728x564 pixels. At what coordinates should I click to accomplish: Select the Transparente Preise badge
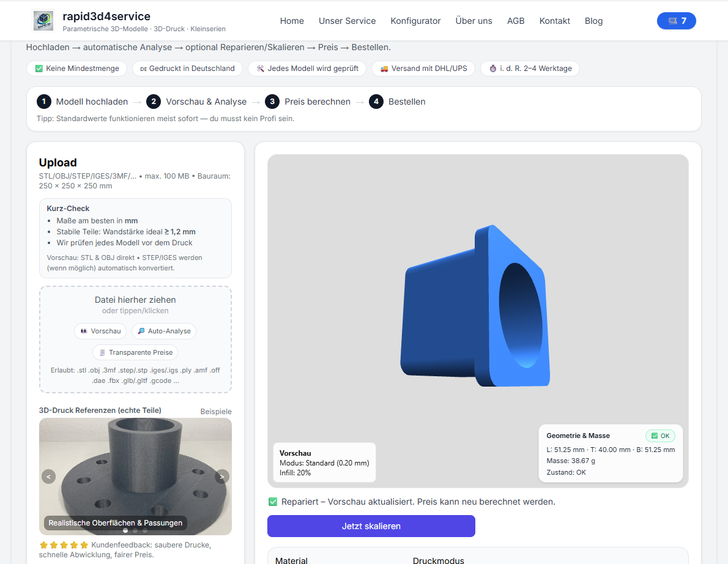tap(135, 352)
